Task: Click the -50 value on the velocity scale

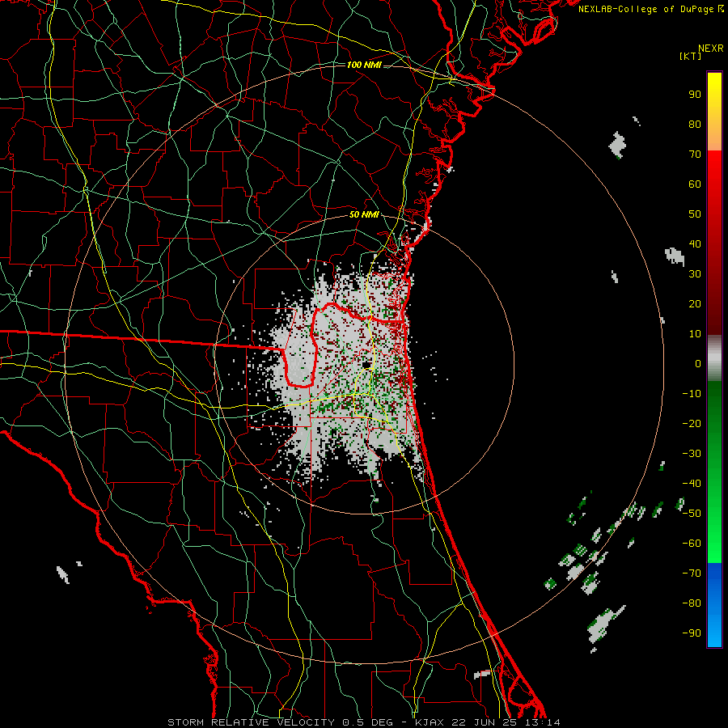Action: 692,514
